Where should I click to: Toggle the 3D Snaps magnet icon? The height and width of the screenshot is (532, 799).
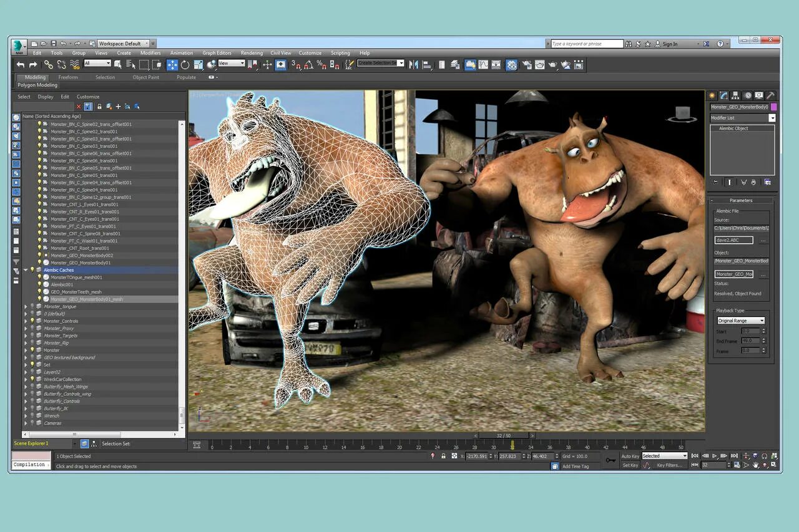click(x=295, y=64)
